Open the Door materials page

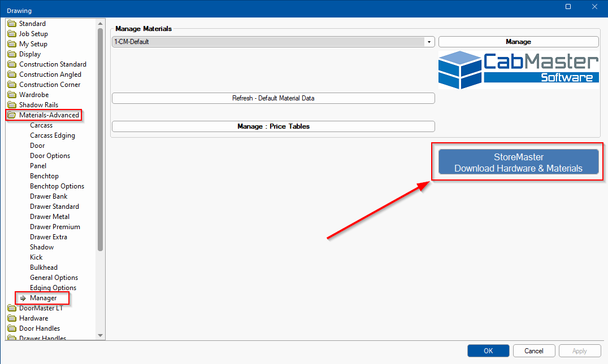tap(37, 146)
